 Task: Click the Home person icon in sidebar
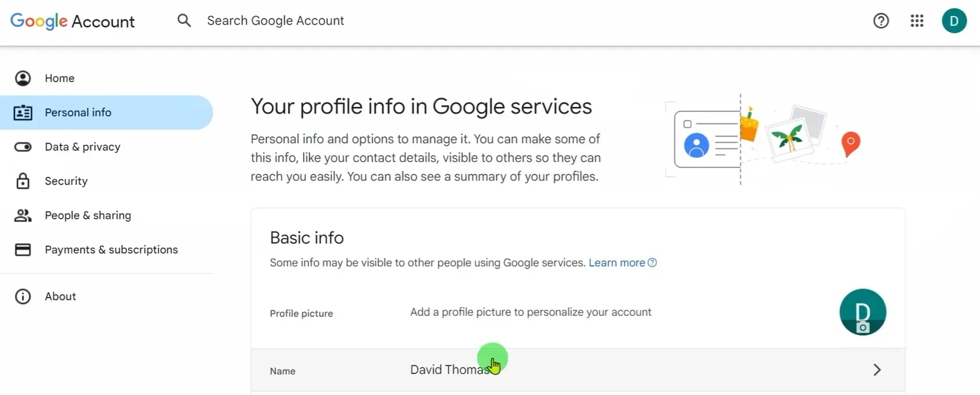click(x=23, y=78)
